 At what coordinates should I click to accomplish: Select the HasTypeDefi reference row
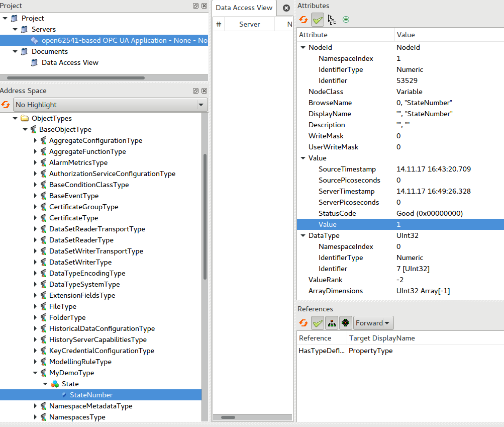321,351
